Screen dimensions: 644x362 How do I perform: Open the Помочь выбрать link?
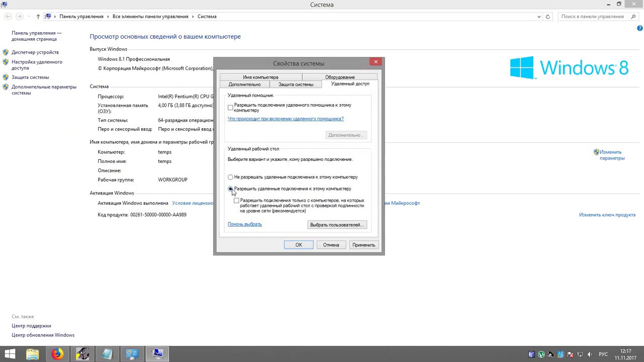pos(245,224)
